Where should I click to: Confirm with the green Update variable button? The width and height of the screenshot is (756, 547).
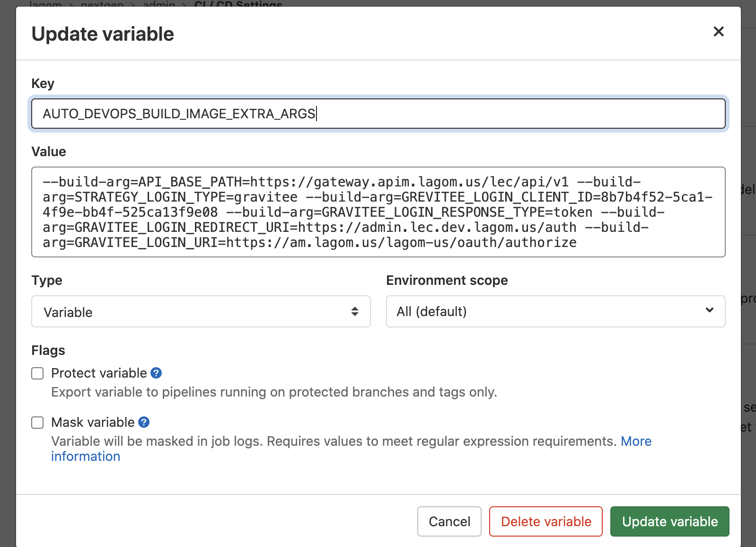tap(669, 521)
